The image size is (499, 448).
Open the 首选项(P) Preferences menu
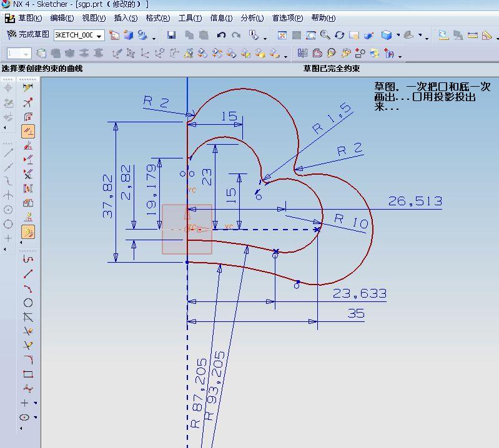287,18
